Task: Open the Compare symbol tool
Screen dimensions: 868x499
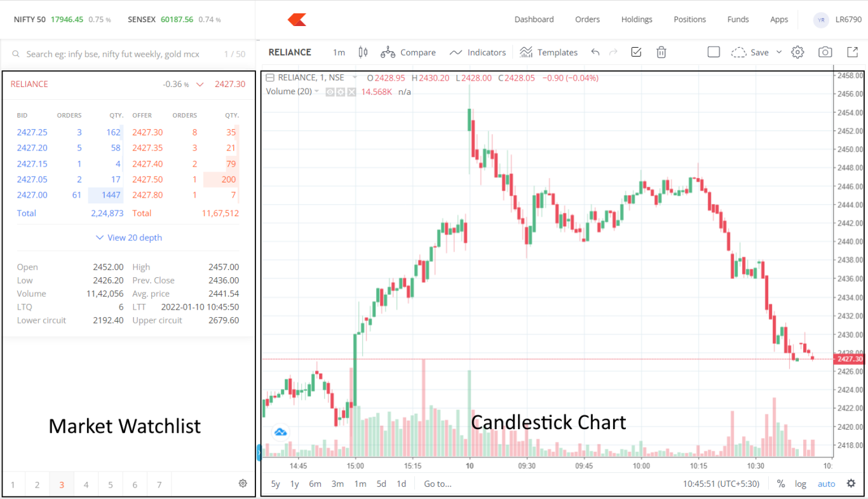Action: (x=408, y=52)
